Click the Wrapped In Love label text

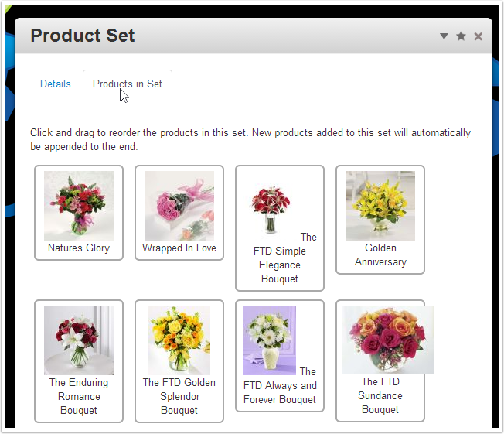[179, 248]
